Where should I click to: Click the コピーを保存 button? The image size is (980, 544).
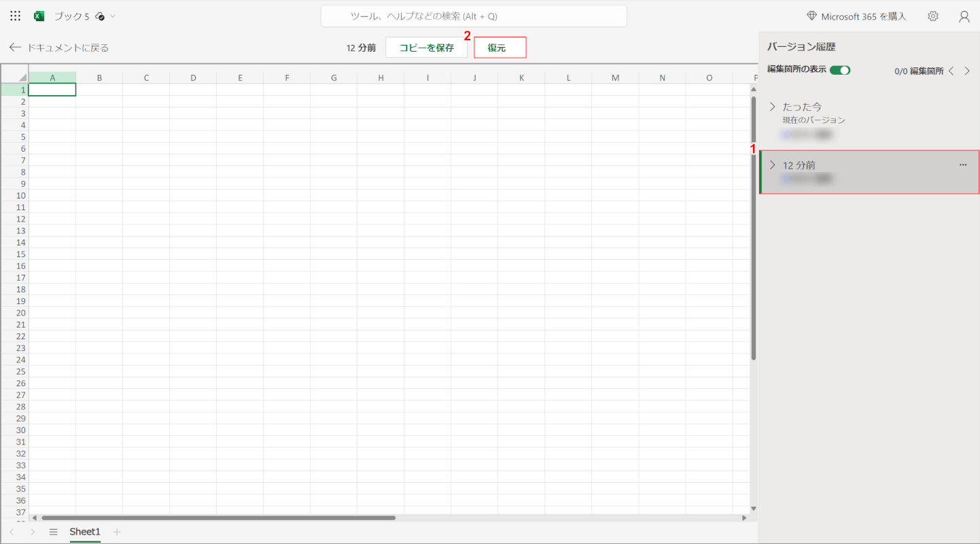427,48
